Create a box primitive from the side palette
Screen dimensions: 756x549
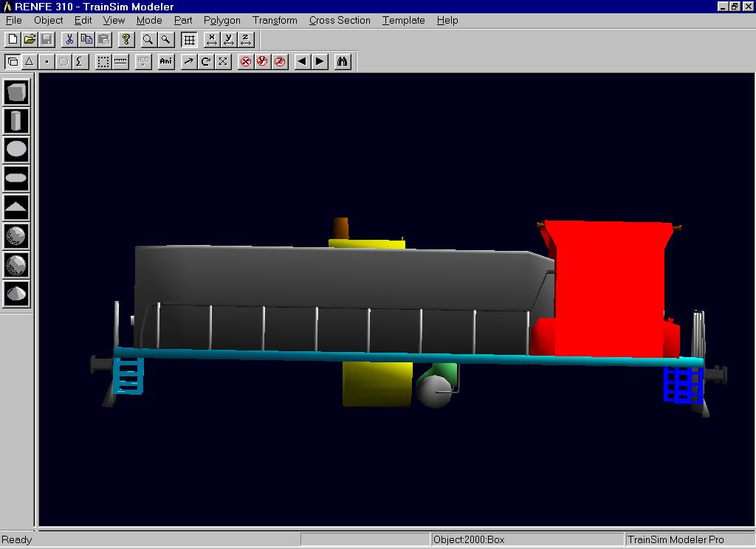click(16, 92)
